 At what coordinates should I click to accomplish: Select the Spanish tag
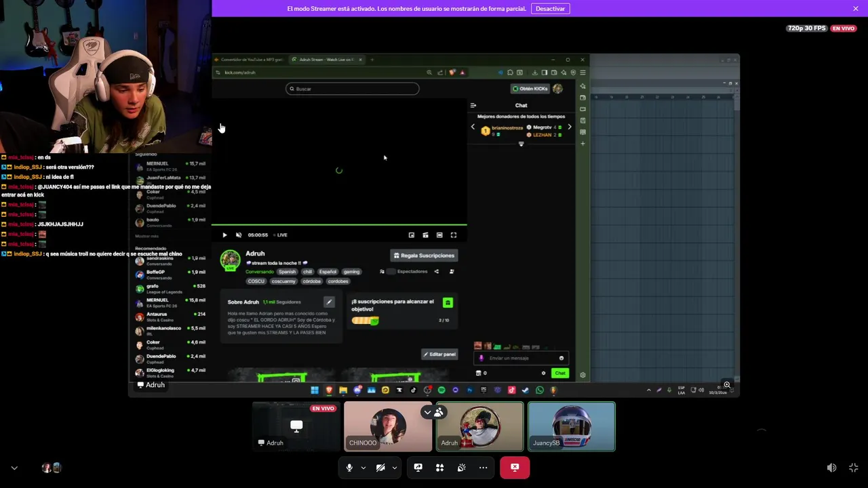287,272
